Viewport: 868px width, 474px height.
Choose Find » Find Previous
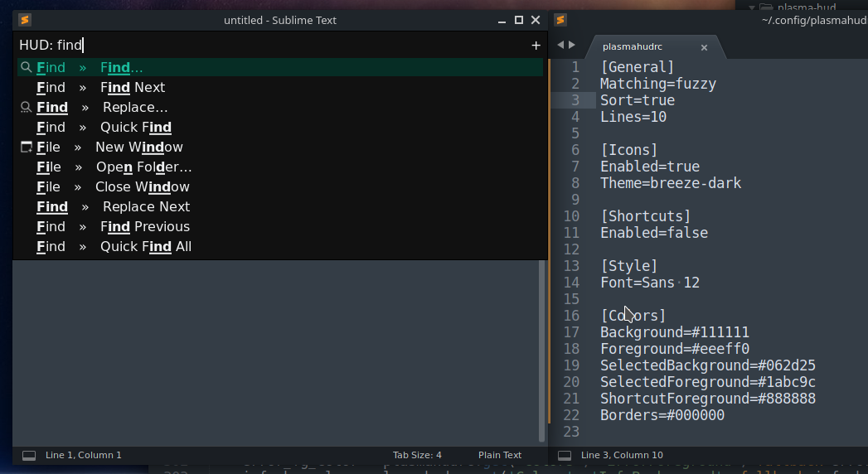click(280, 227)
